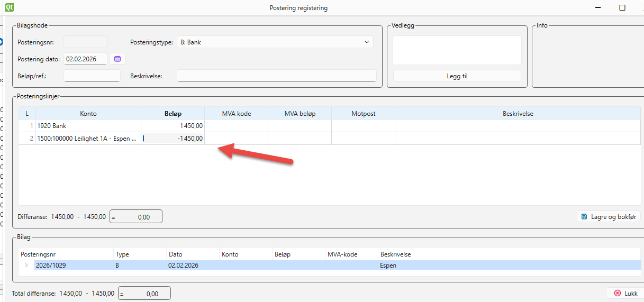
Task: Minimize the Postering registering window
Action: pos(597,7)
